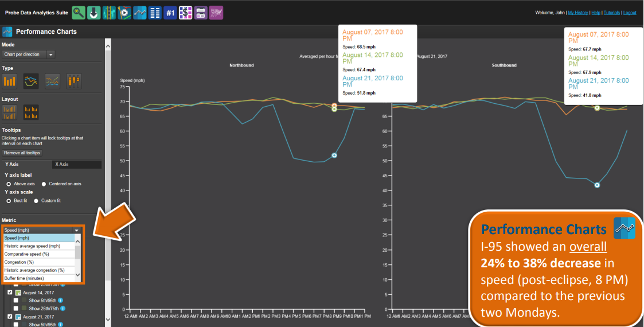Enable 'Show 25th/75th' under August 14
The width and height of the screenshot is (644, 327).
point(17,308)
